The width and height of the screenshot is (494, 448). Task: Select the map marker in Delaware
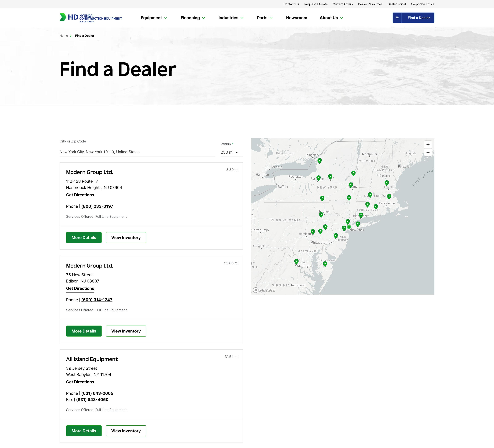[x=325, y=264]
